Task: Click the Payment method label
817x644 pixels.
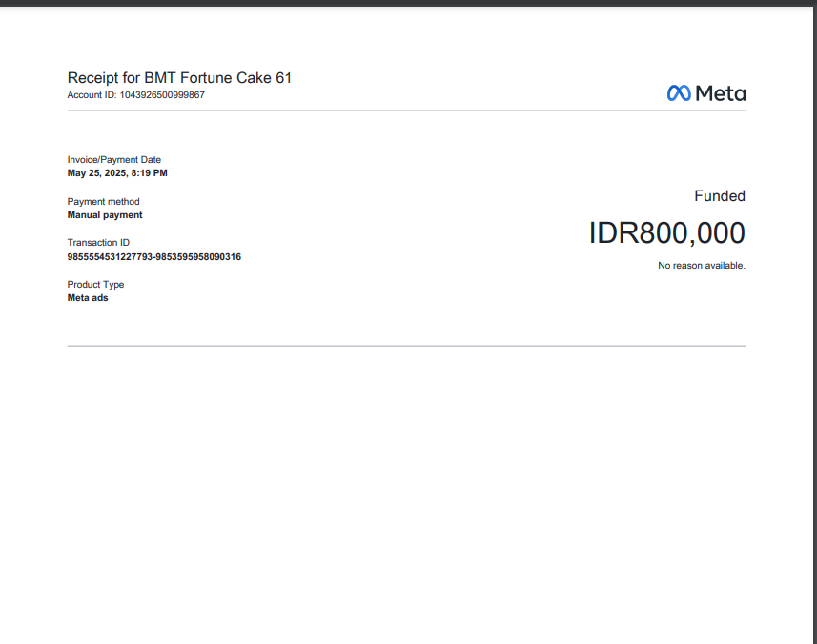Action: click(103, 202)
